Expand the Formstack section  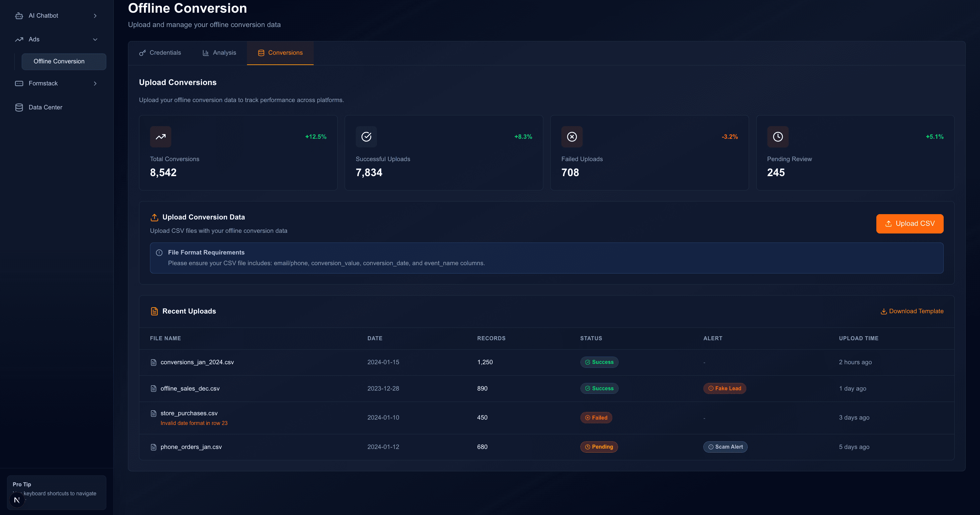click(95, 83)
